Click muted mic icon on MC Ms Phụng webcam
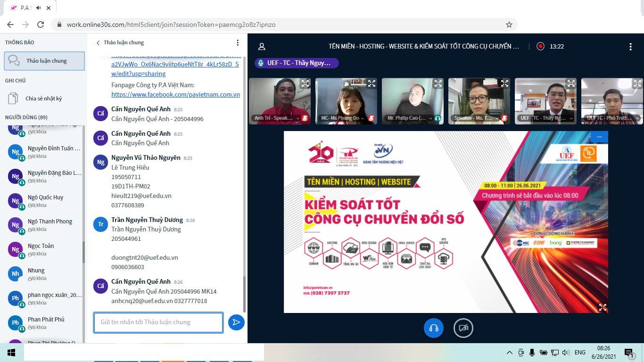 [372, 118]
